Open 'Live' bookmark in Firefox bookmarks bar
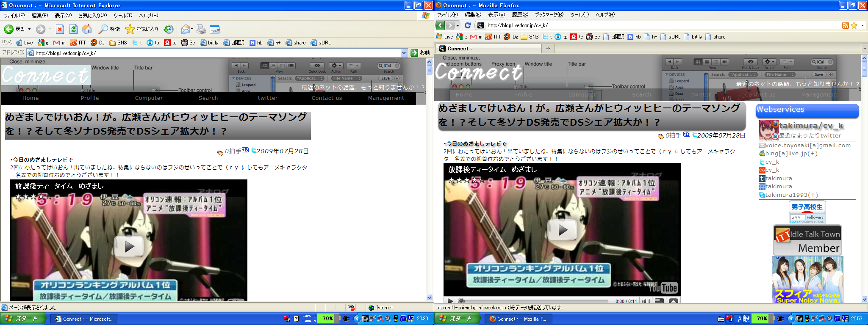Image resolution: width=868 pixels, height=325 pixels. [x=444, y=37]
